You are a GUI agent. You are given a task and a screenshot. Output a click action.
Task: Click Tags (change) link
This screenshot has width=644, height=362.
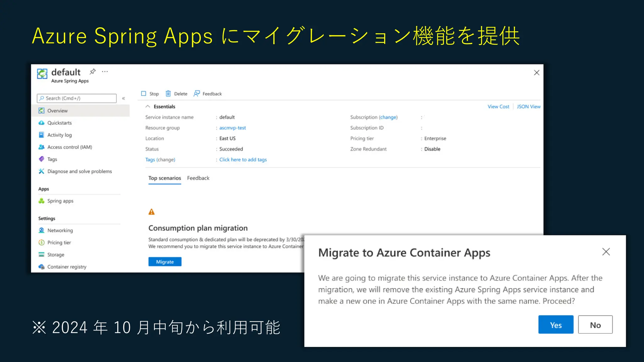pyautogui.click(x=160, y=160)
